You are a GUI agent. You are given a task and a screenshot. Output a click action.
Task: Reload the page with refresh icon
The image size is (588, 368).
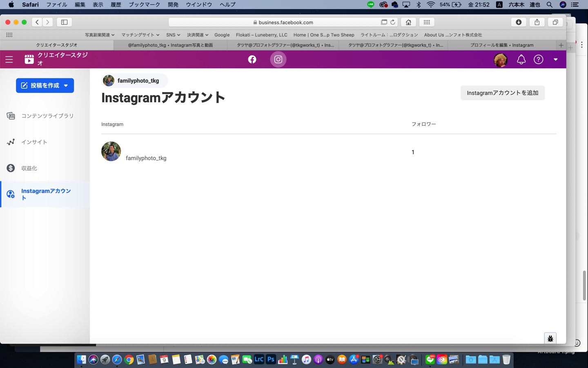point(393,22)
